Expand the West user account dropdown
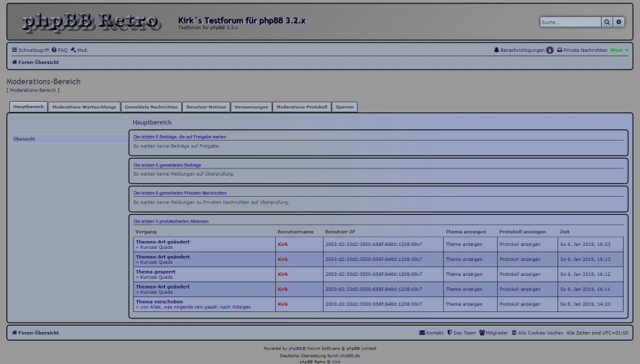640x364 pixels. 619,50
